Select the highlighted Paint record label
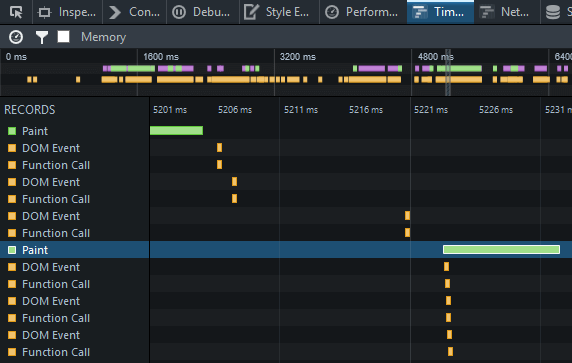 point(35,250)
